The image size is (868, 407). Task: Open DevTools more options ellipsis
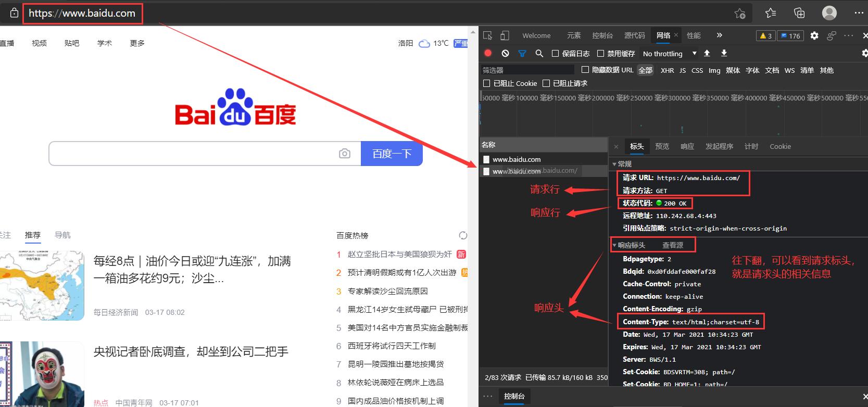[x=849, y=35]
